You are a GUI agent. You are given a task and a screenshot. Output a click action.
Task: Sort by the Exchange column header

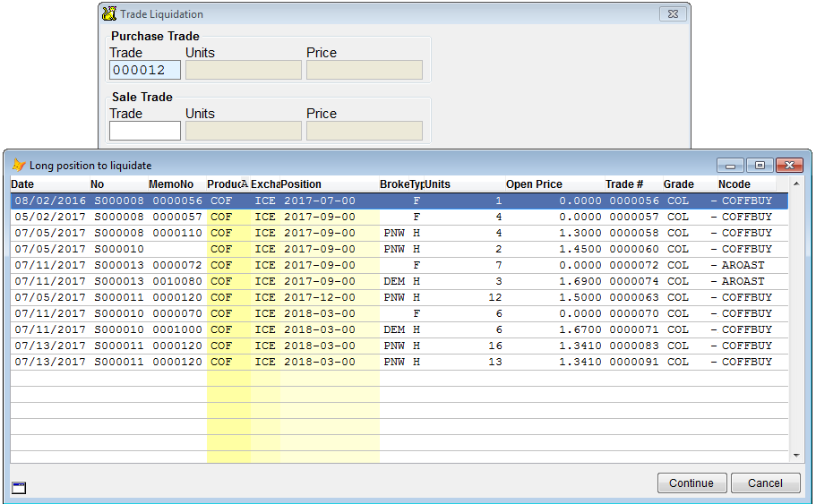coord(265,184)
